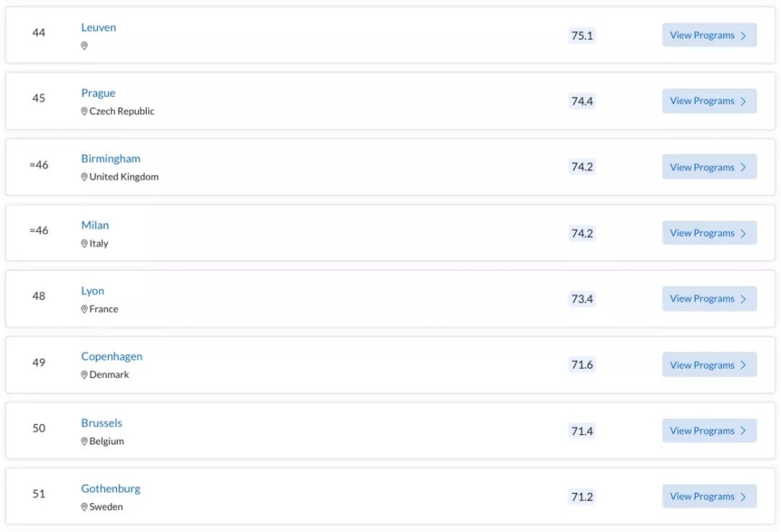
Task: Click the location pin next to Sweden
Action: (84, 507)
